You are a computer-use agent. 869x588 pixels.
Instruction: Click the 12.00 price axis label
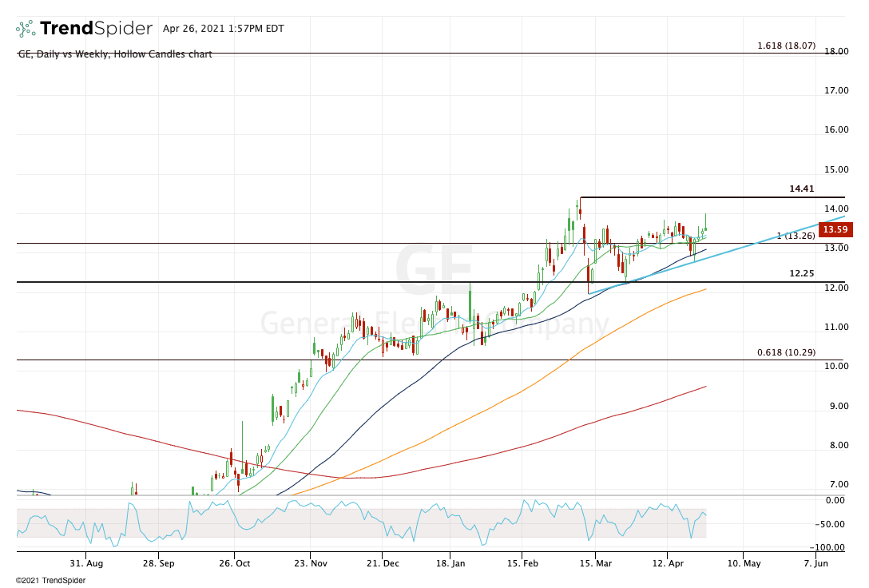click(836, 288)
